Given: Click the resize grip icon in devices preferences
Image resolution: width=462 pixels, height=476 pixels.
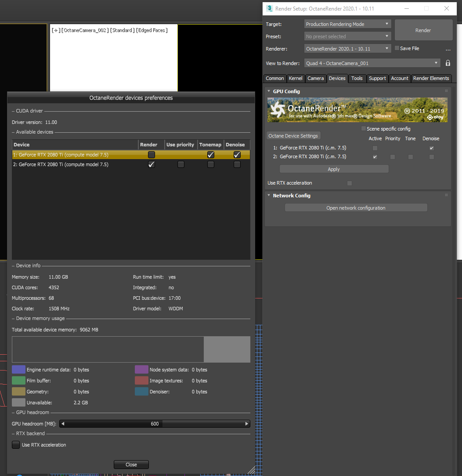Looking at the screenshot, I should tap(251, 470).
